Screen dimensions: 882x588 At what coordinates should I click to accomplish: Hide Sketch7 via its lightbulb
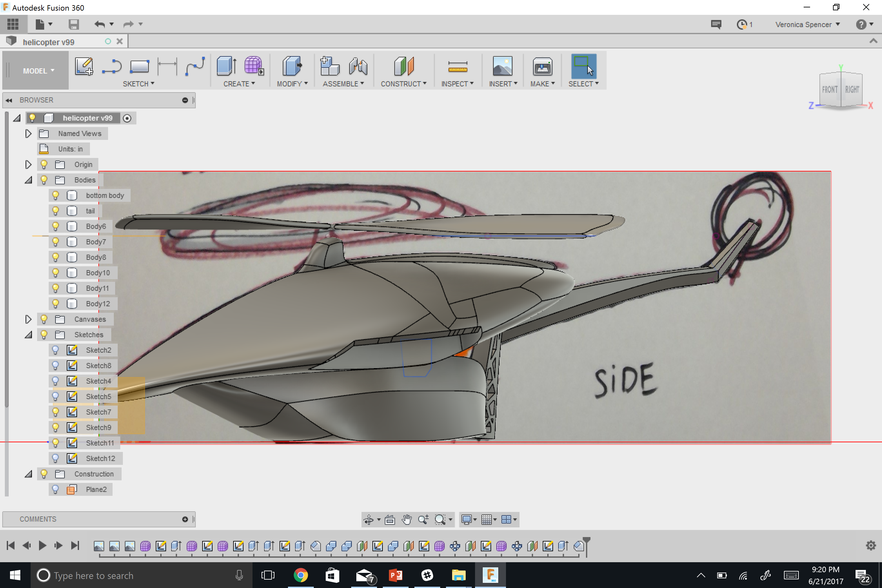click(55, 412)
